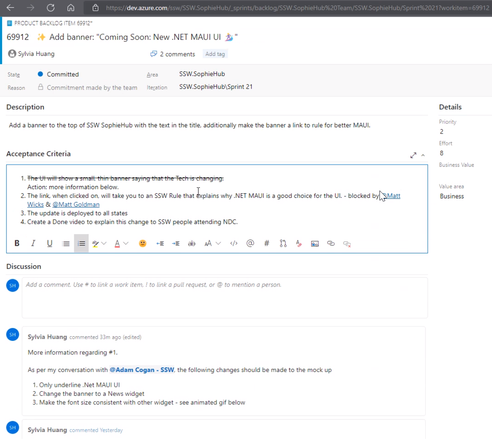Insert an emoji from the toolbar

[143, 244]
